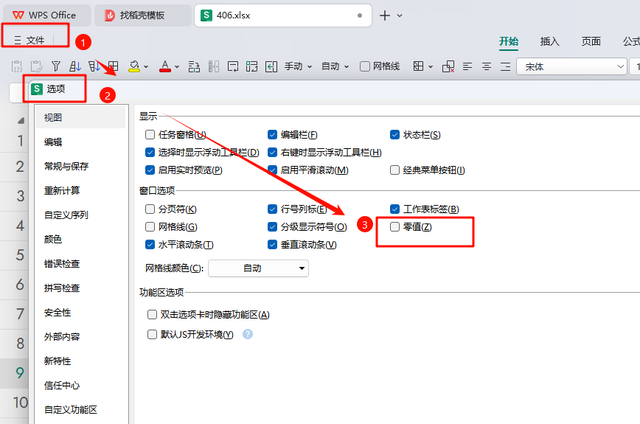Viewport: 640px width, 424px height.
Task: Switch to the 插入 ribbon tab
Action: [x=549, y=41]
